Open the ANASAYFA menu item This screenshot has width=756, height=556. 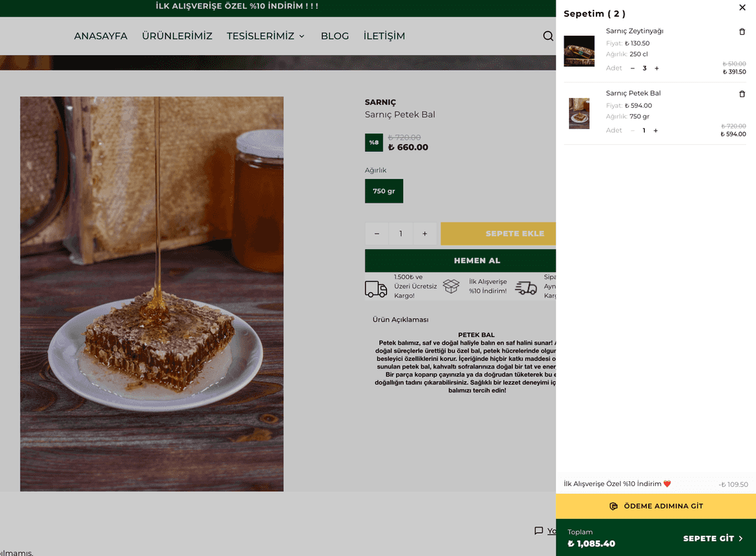(101, 36)
